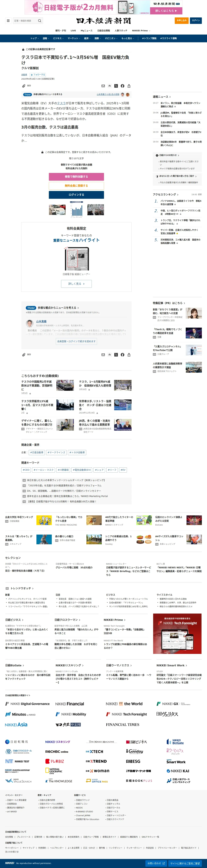Open the 朝刊・夕刊 menu item
The height and width of the screenshot is (868, 207).
point(61,31)
